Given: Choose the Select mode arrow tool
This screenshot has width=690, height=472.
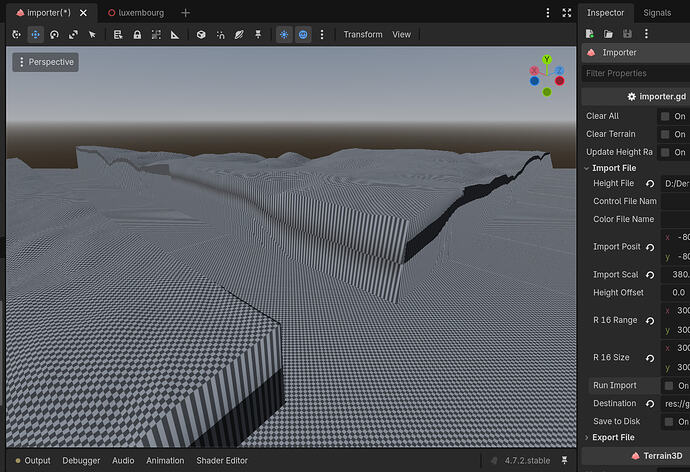Looking at the screenshot, I should point(92,34).
